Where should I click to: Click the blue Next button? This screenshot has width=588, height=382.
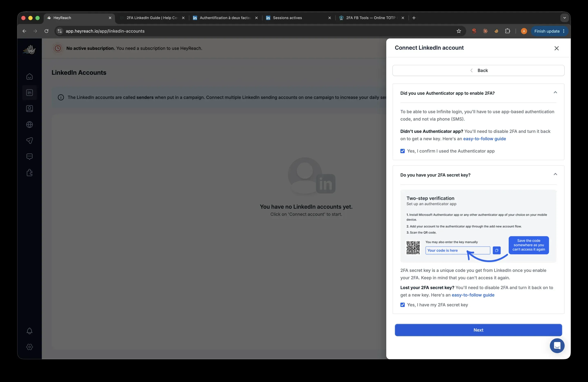click(x=478, y=330)
